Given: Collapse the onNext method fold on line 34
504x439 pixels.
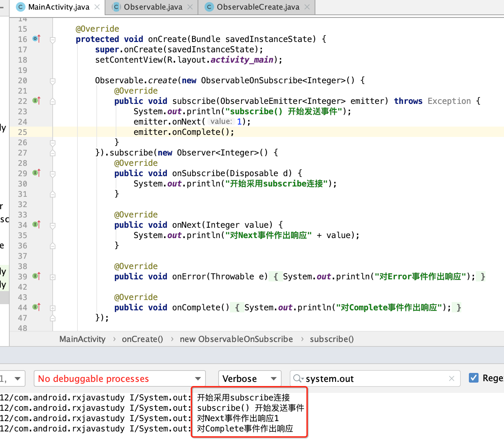Looking at the screenshot, I should [x=53, y=226].
